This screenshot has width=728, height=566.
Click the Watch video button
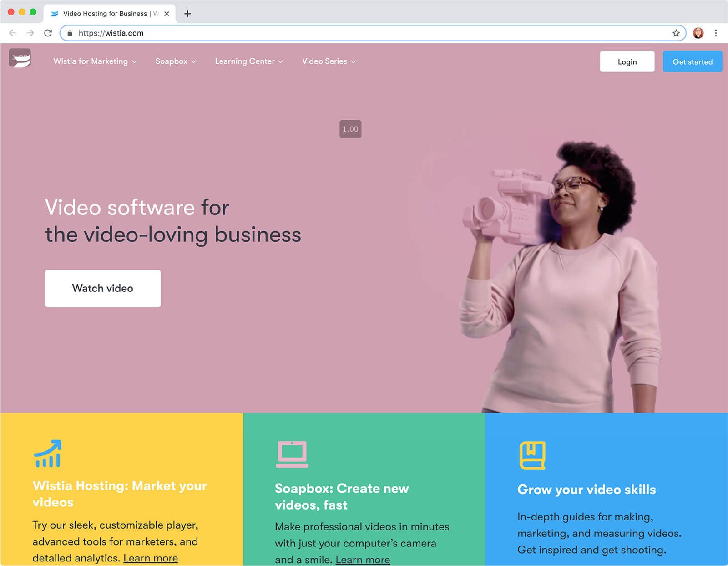[x=103, y=288]
